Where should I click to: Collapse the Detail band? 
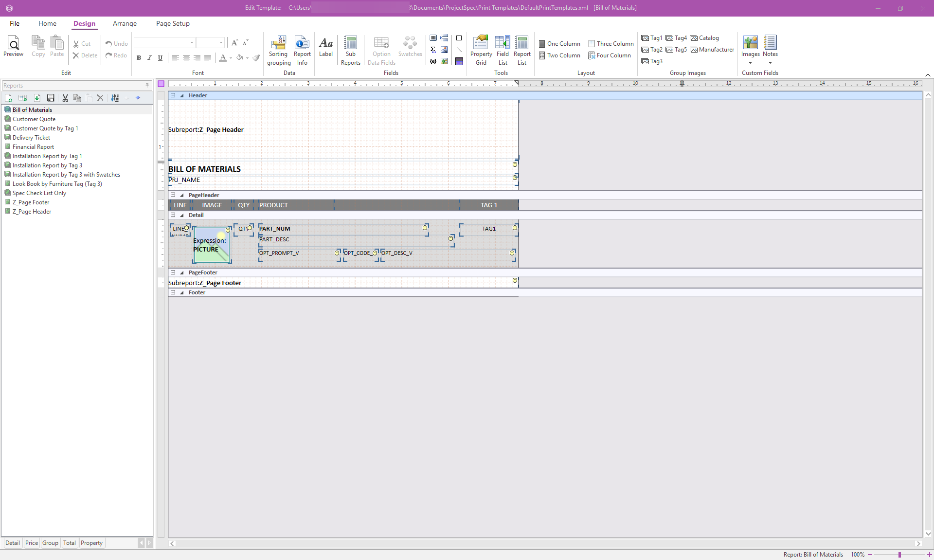[173, 215]
